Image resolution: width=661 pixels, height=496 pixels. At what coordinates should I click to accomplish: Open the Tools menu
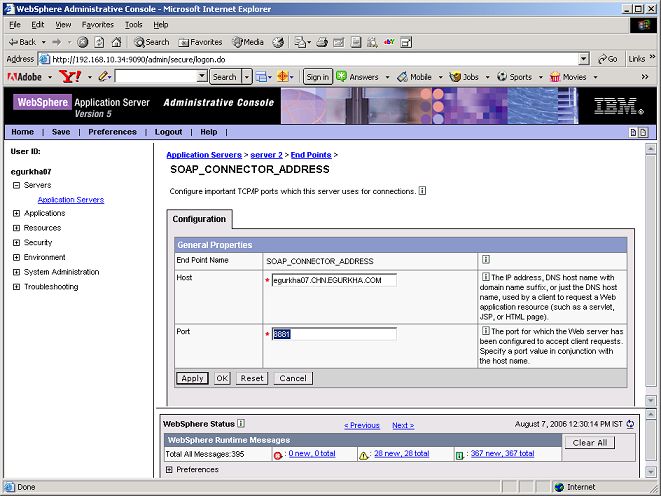tap(134, 25)
